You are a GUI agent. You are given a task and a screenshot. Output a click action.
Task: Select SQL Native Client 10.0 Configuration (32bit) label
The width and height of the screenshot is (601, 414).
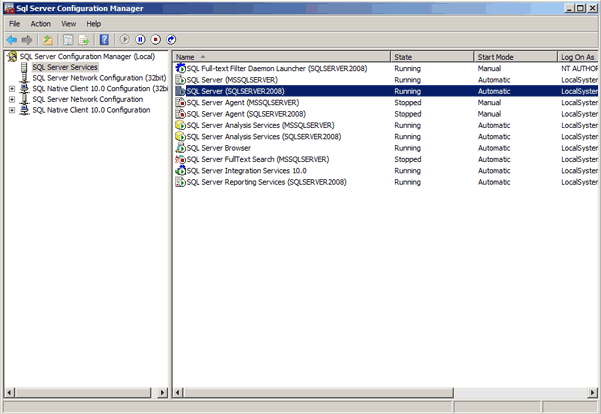click(100, 89)
